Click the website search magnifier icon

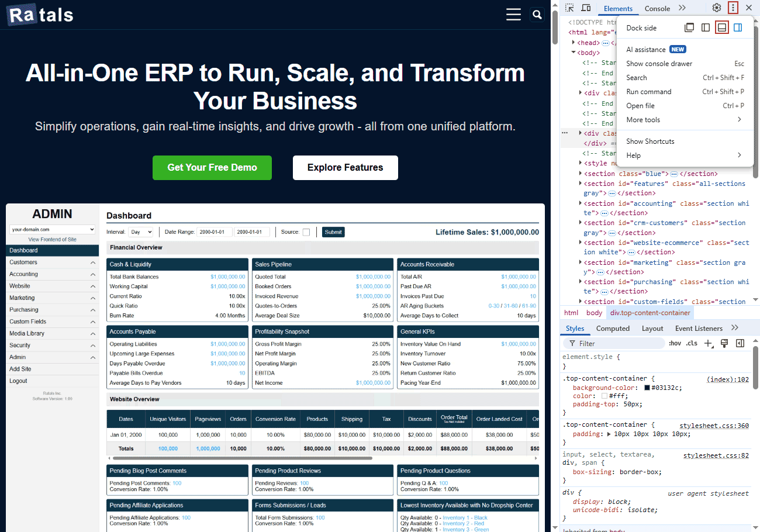pyautogui.click(x=537, y=15)
